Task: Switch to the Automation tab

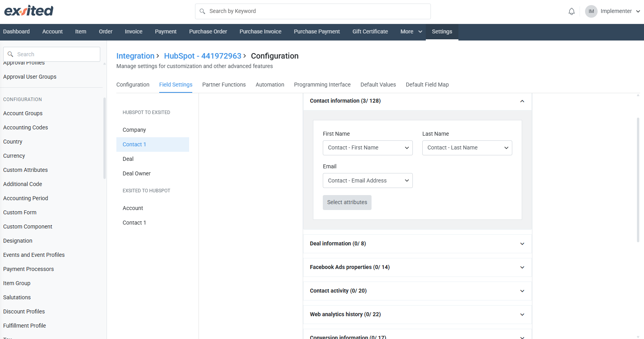Action: point(270,85)
